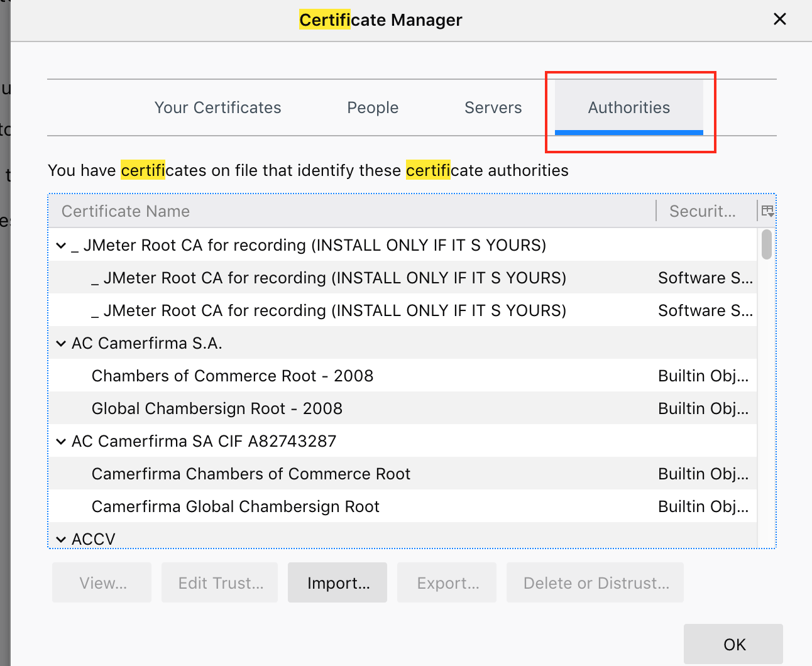
Task: Select the Chambers of Commerce Root - 2008 certificate
Action: (x=233, y=375)
